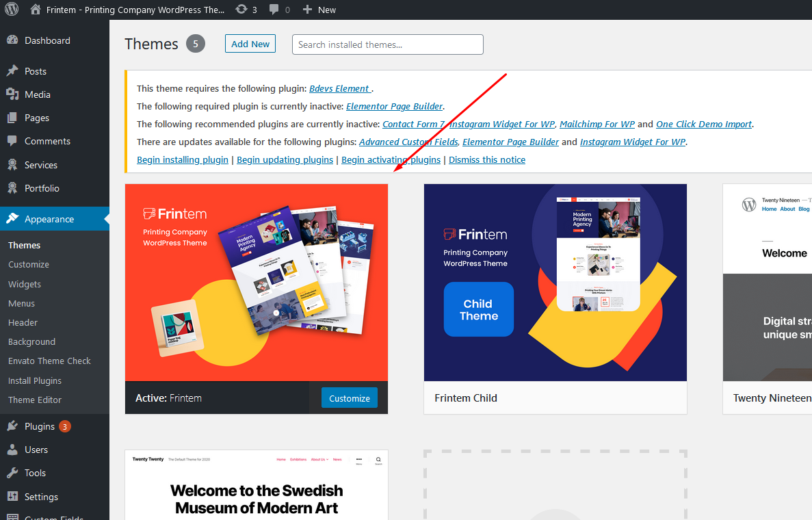Select the Frintem Child theme thumbnail
The image size is (812, 520).
[x=555, y=283]
